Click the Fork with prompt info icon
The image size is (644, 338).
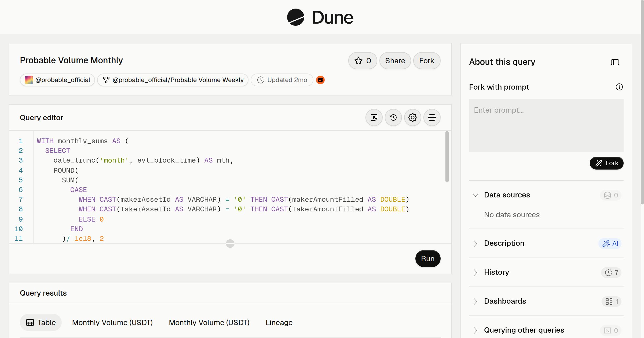click(619, 87)
